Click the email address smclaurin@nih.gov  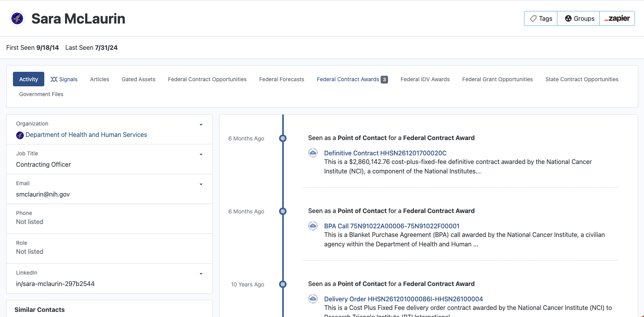[x=43, y=195]
